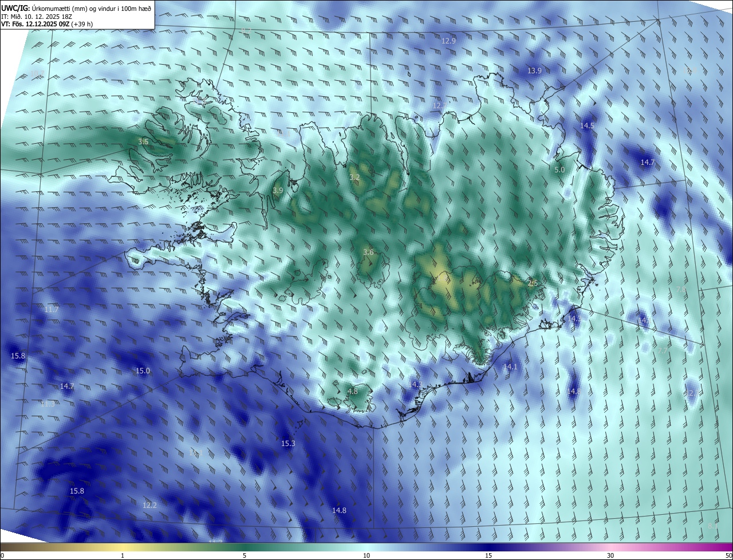
Task: Click the map title 'UWC/IG: Úrkomumætti (mm) og vindur'
Action: [77, 8]
